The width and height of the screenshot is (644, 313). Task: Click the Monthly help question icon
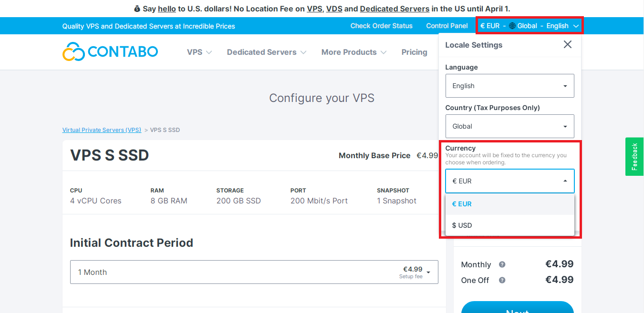502,264
